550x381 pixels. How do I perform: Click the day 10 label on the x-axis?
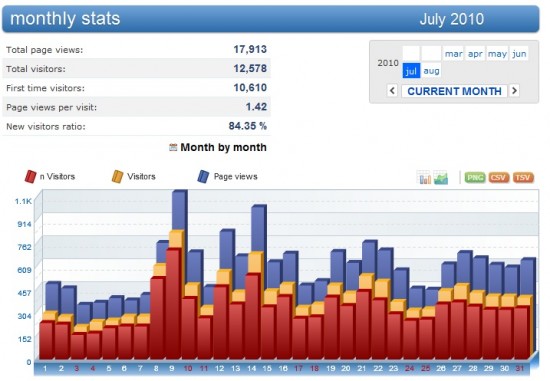(x=188, y=368)
